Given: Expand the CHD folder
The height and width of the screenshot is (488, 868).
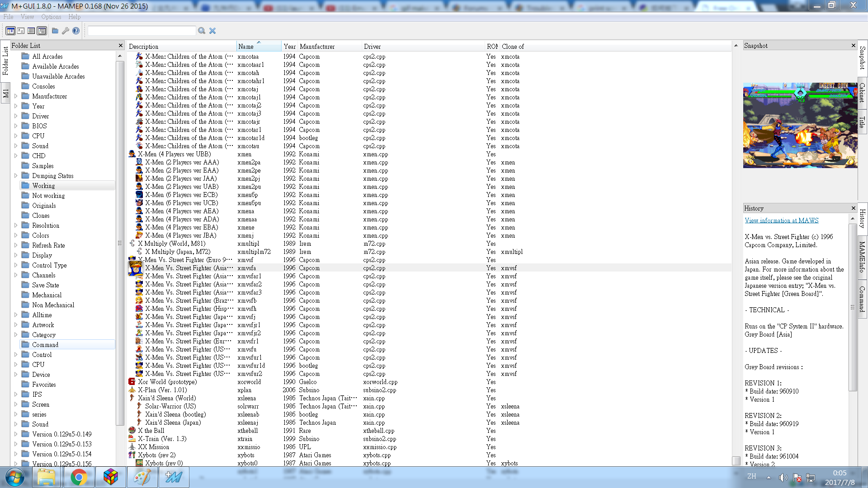Looking at the screenshot, I should (16, 156).
